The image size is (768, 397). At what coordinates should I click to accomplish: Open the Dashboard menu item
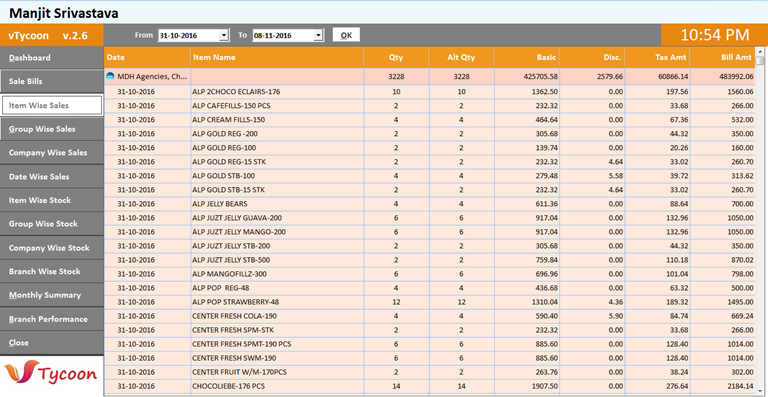[51, 58]
